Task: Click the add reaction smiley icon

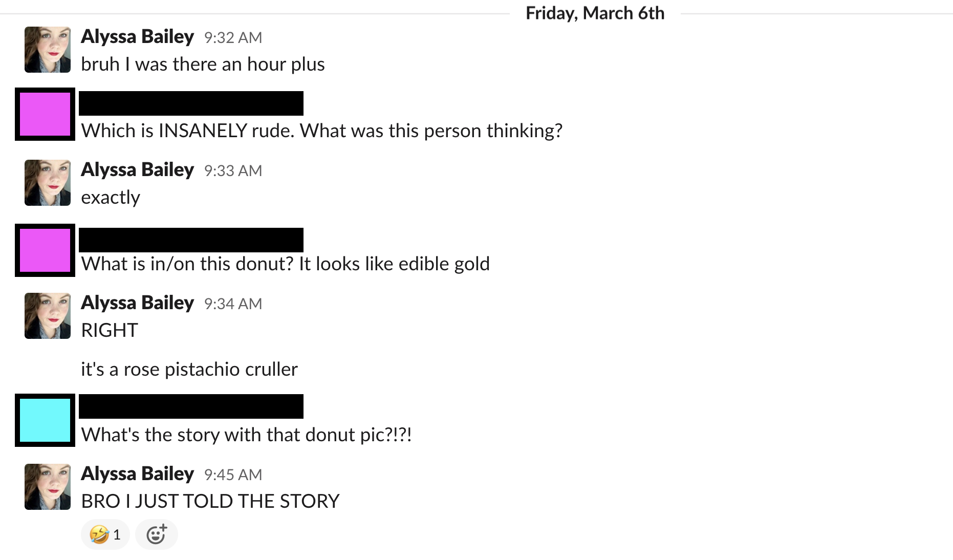Action: [156, 535]
